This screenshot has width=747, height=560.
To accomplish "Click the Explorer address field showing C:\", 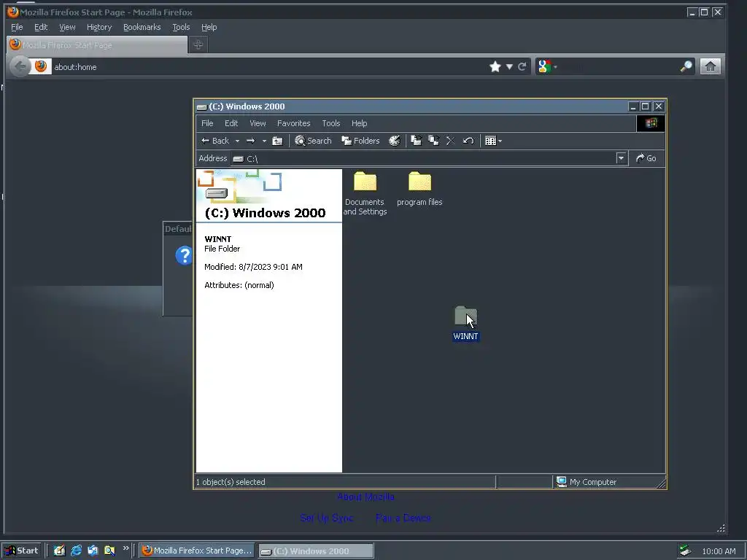I will [x=423, y=158].
